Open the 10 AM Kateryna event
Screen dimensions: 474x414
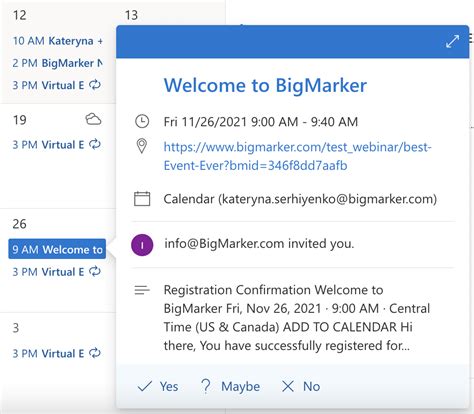tap(57, 41)
